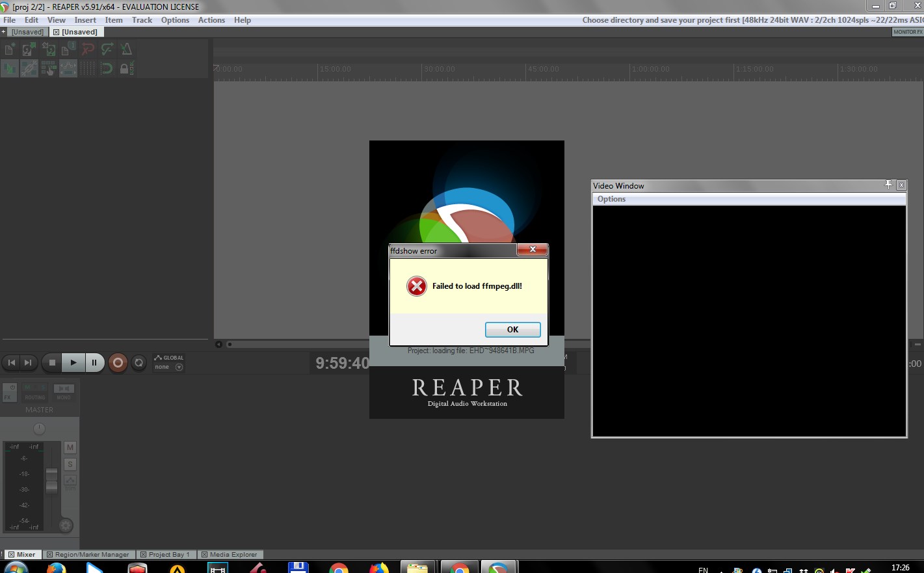Click the Video Window pin icon
The image size is (924, 573).
888,185
